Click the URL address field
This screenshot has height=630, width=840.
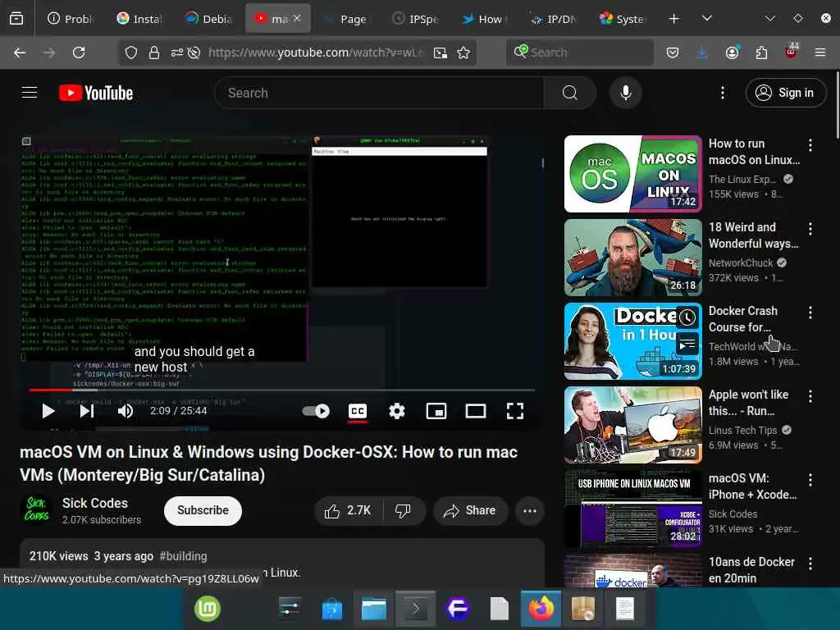click(x=316, y=52)
